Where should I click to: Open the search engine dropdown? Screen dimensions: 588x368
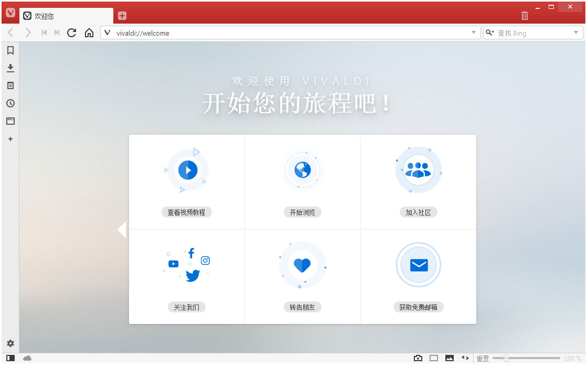click(490, 33)
